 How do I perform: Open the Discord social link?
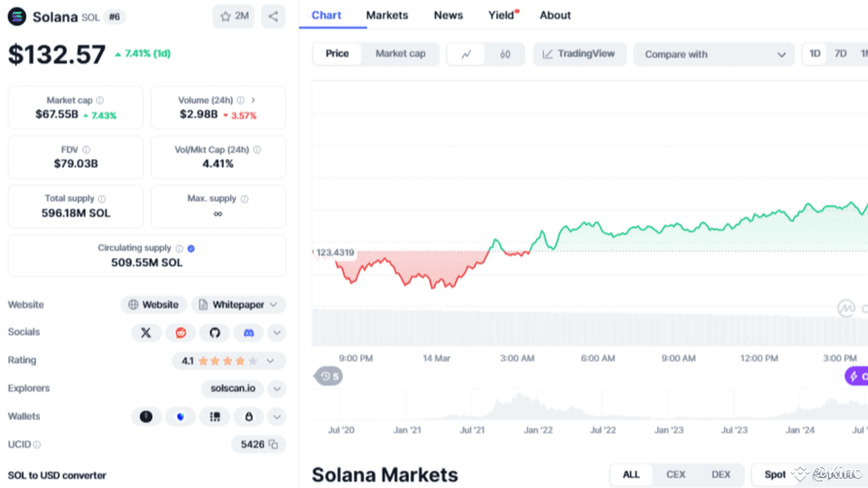[249, 333]
